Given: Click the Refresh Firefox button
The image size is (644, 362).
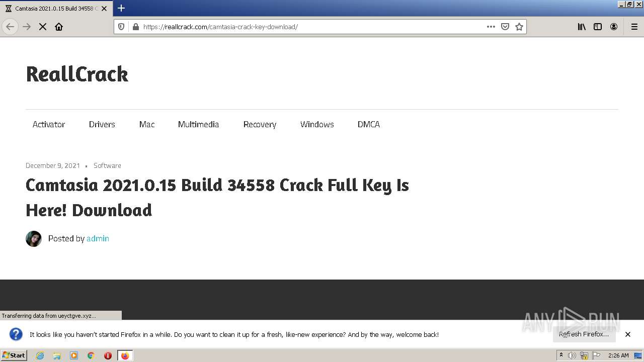Looking at the screenshot, I should (x=584, y=334).
